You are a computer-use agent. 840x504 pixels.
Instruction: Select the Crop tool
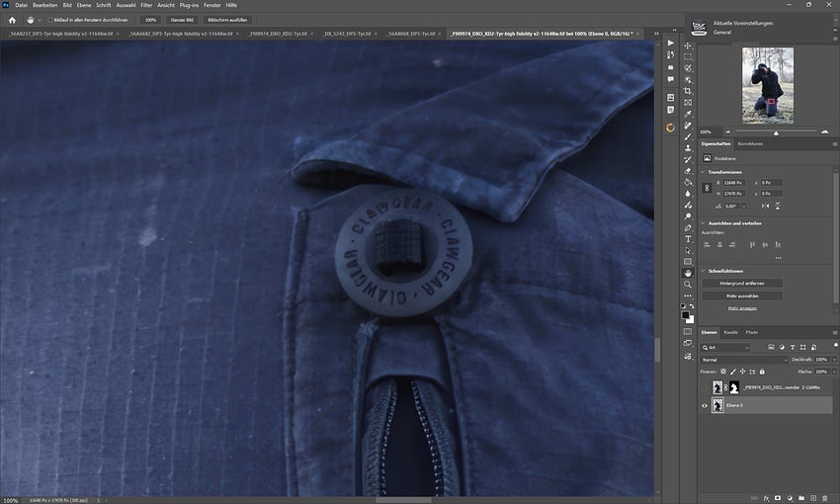pos(688,91)
